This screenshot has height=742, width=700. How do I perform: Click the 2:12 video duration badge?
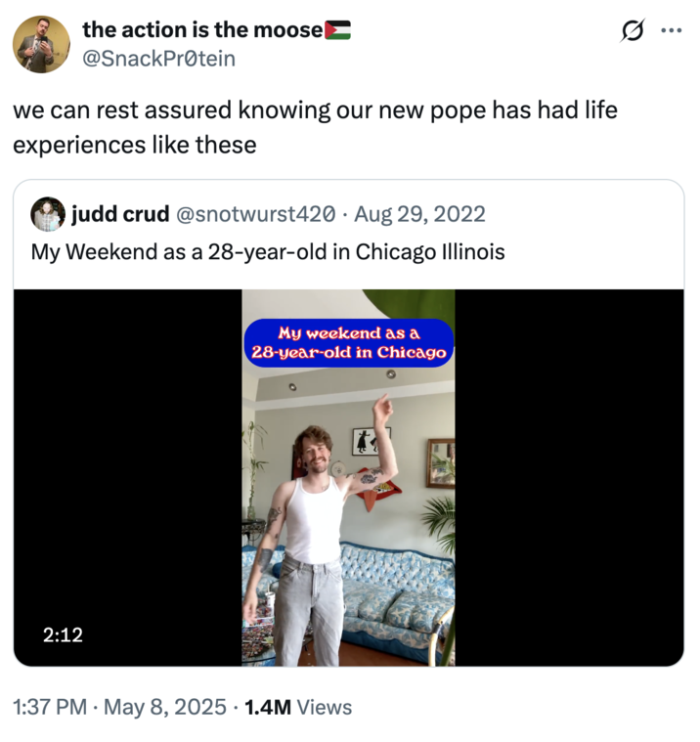(x=63, y=634)
